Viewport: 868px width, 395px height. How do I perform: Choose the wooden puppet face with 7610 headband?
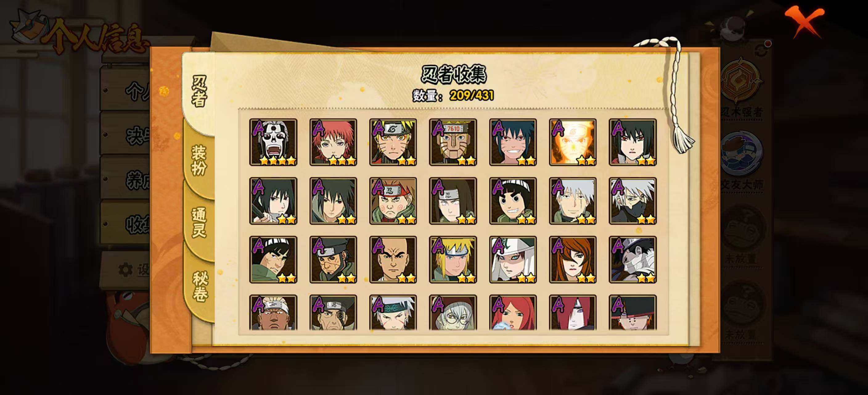point(453,142)
